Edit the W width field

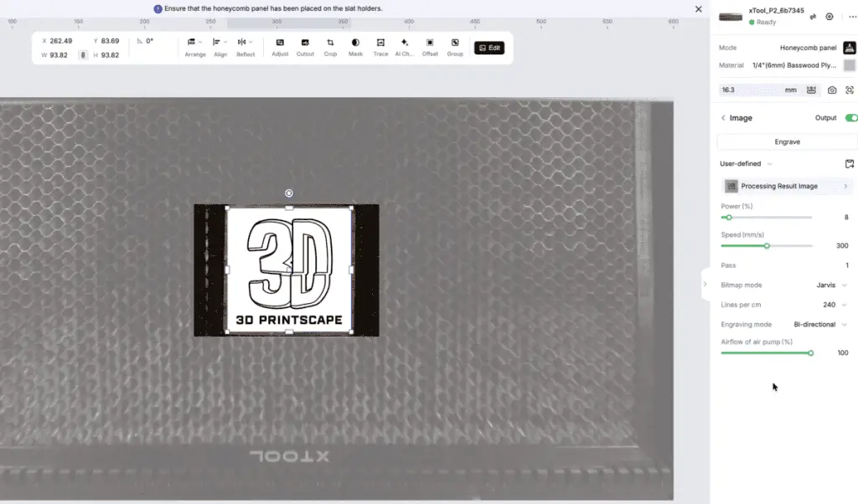click(58, 55)
